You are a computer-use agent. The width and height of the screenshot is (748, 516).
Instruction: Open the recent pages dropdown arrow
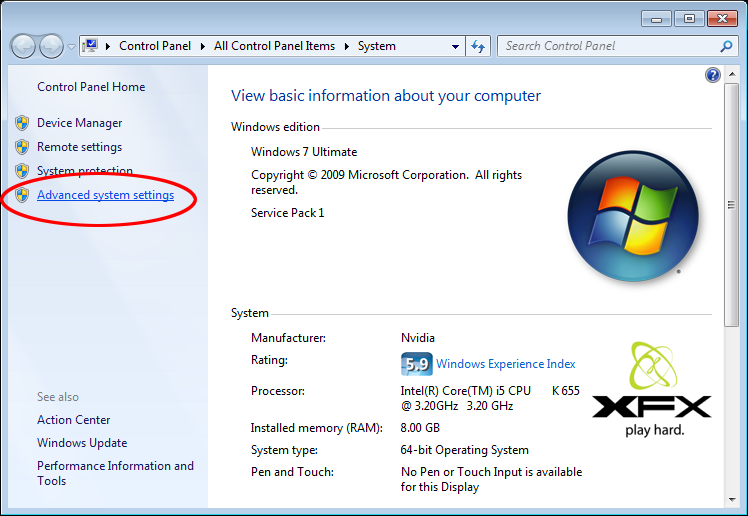click(71, 47)
